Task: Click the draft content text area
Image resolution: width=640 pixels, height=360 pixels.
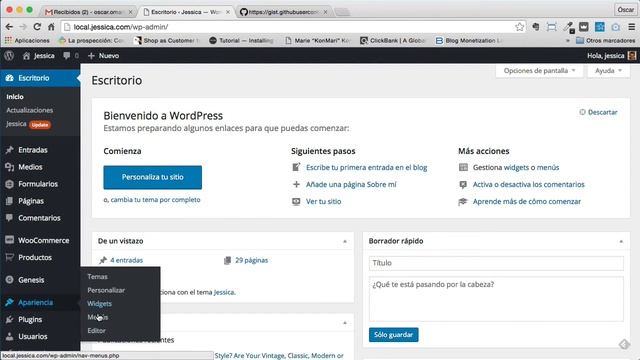Action: tap(496, 299)
